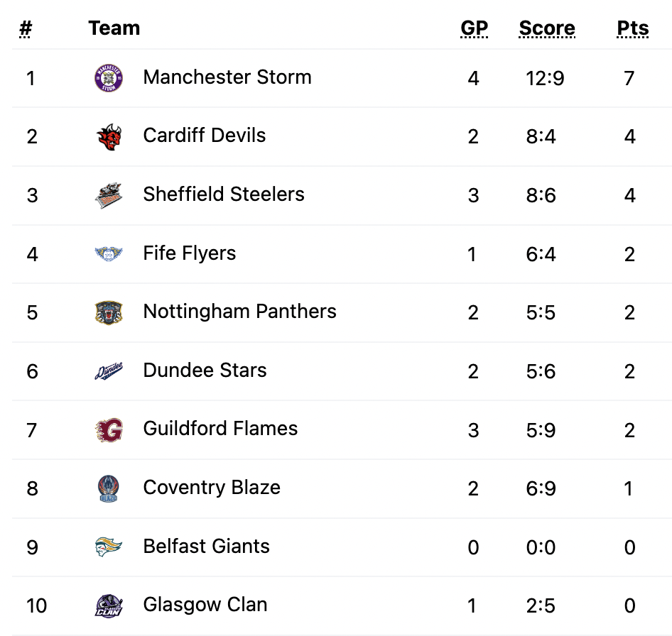
Task: Open the Glasgow Clan team name
Action: (x=205, y=605)
